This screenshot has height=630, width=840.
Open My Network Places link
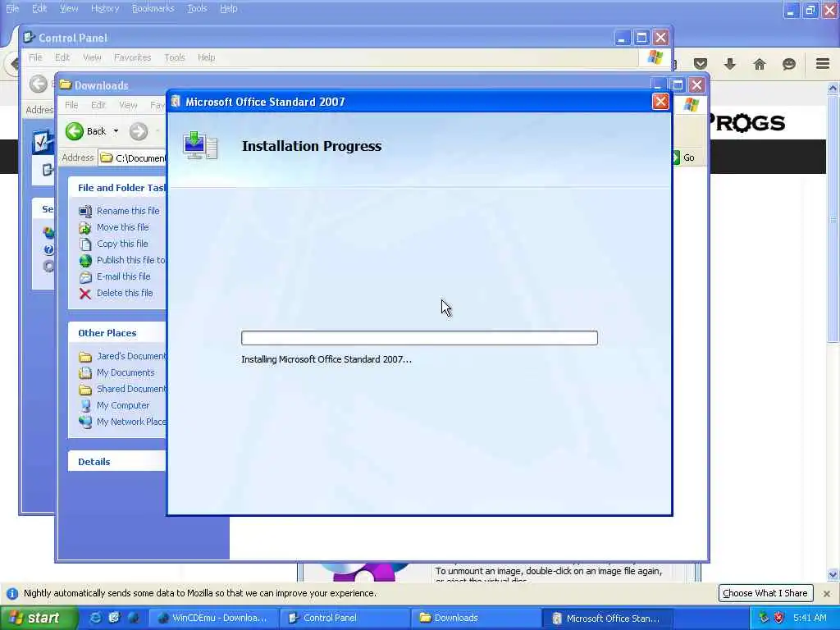[x=131, y=422]
